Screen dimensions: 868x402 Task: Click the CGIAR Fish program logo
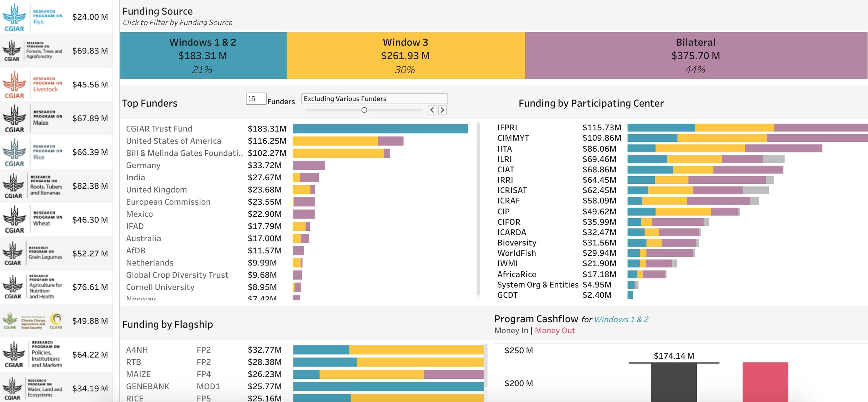tap(32, 17)
